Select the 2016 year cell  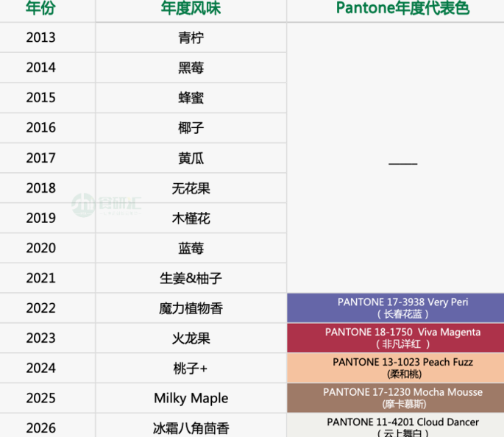click(x=40, y=128)
